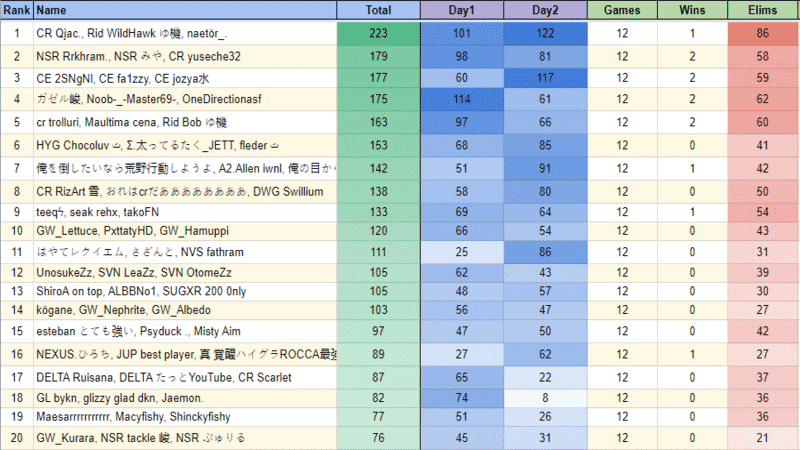Click rank number 11 cell
800x450 pixels.
point(17,252)
